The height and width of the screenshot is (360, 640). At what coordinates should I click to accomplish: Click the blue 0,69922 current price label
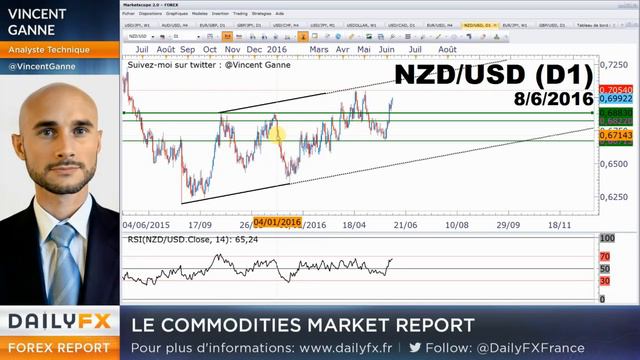point(616,99)
